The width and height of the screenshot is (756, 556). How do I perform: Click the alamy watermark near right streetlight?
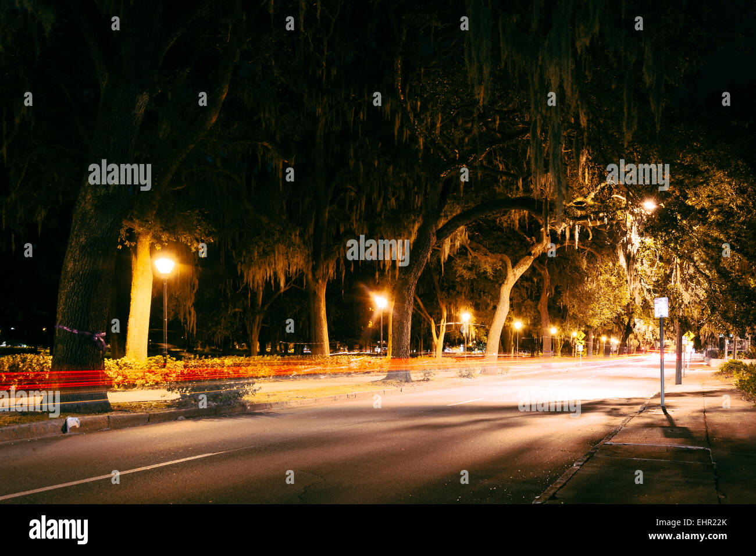[637, 175]
